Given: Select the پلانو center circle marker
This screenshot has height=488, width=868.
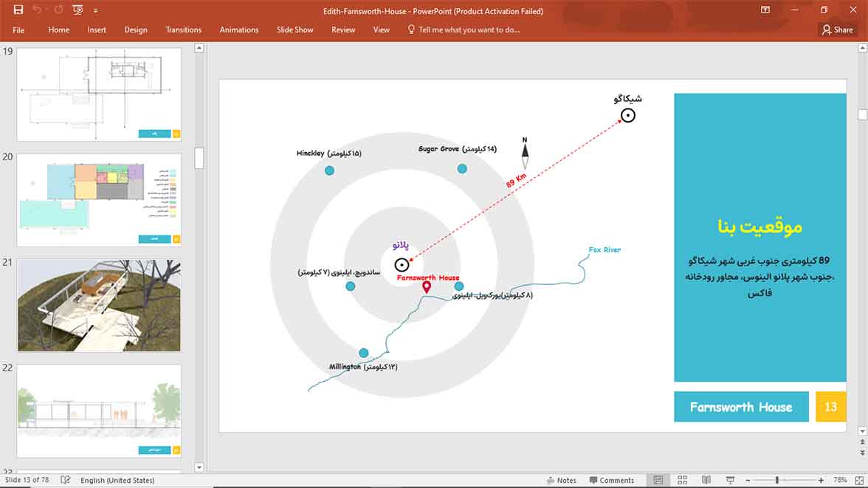Looking at the screenshot, I should 402,265.
